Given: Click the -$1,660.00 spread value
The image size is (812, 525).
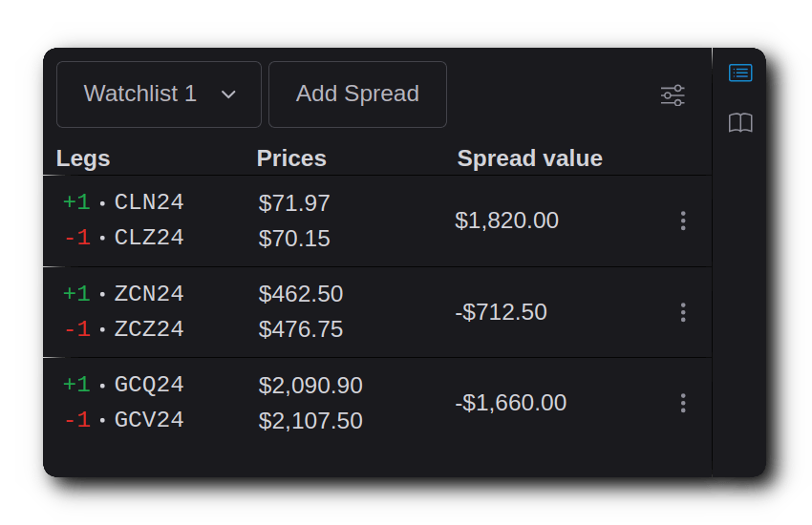Looking at the screenshot, I should 510,403.
